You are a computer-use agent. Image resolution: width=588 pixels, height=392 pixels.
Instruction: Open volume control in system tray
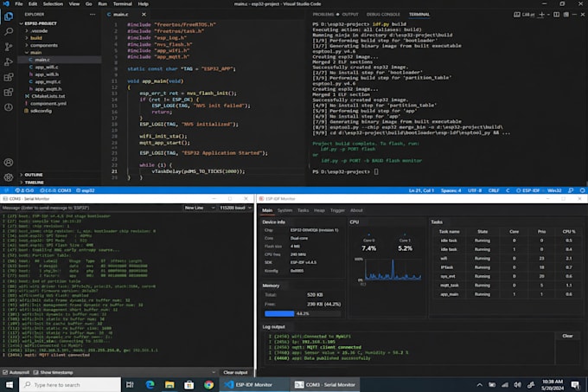click(517, 385)
